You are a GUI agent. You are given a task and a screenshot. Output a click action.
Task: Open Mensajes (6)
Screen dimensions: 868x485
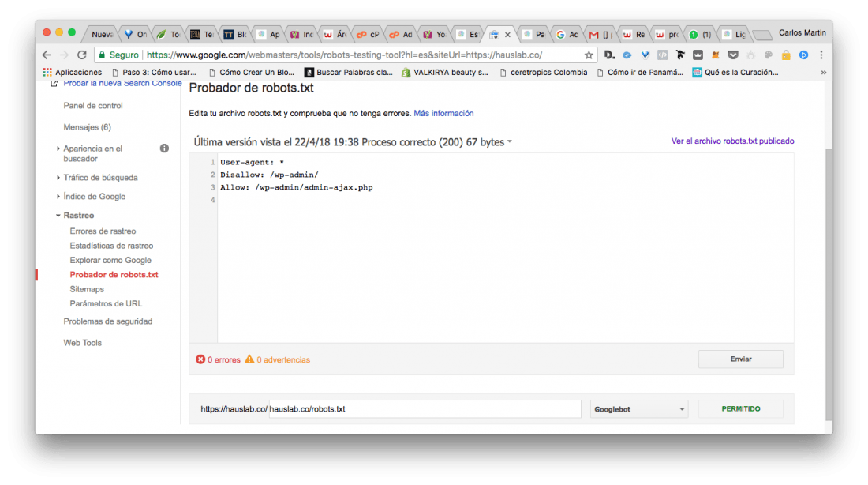tap(87, 127)
